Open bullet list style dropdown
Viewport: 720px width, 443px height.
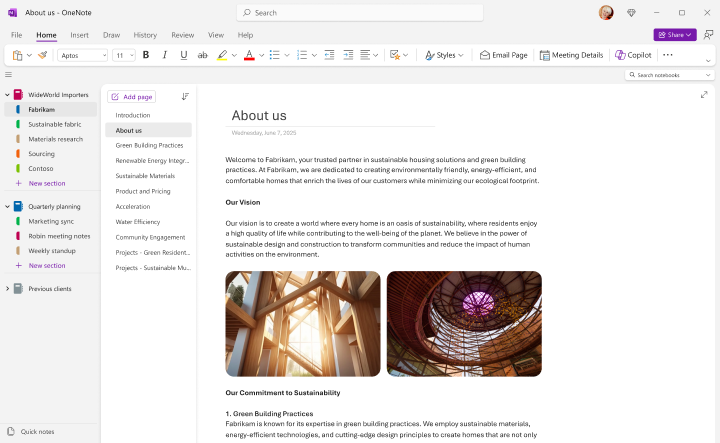287,56
